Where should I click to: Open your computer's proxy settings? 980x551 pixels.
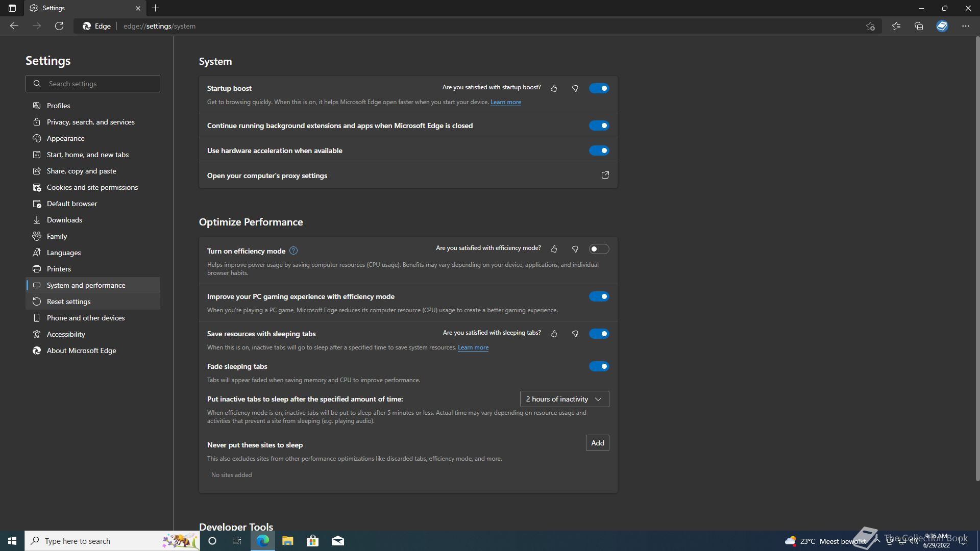(408, 176)
